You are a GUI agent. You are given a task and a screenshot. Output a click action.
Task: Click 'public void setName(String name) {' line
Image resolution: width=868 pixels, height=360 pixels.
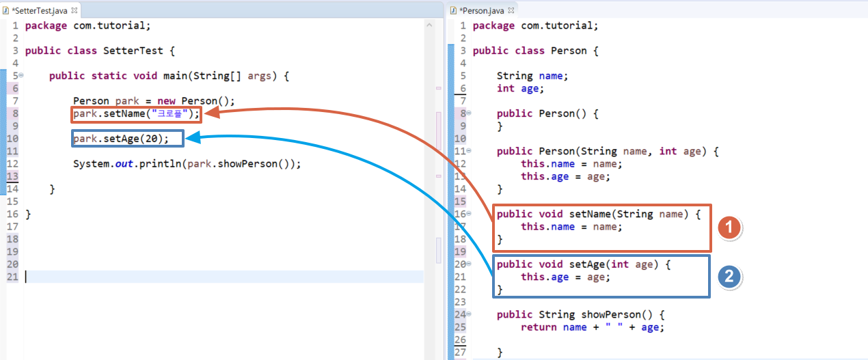[x=599, y=214]
